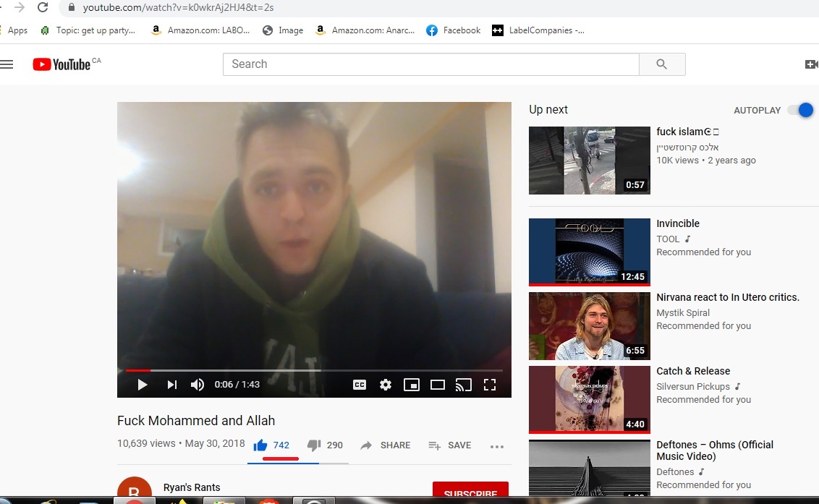Open the three-dot more actions menu
Viewport: 819px width, 504px height.
click(x=496, y=446)
